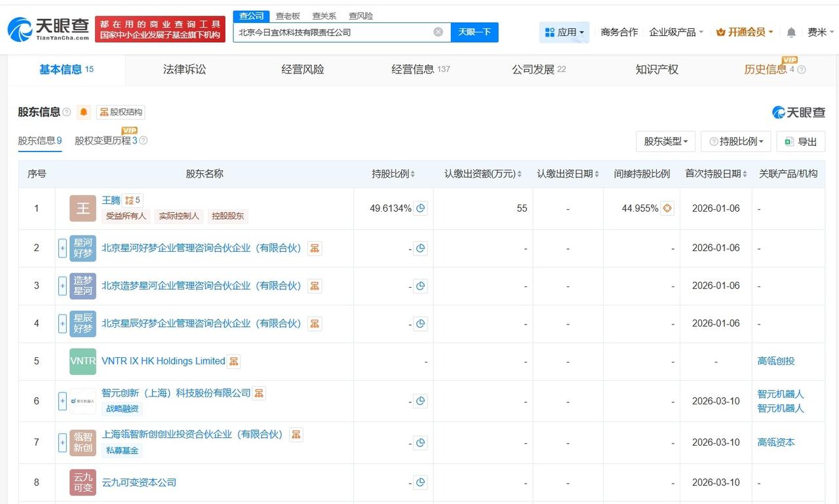
Task: Click the 导出 export button
Action: pyautogui.click(x=801, y=141)
